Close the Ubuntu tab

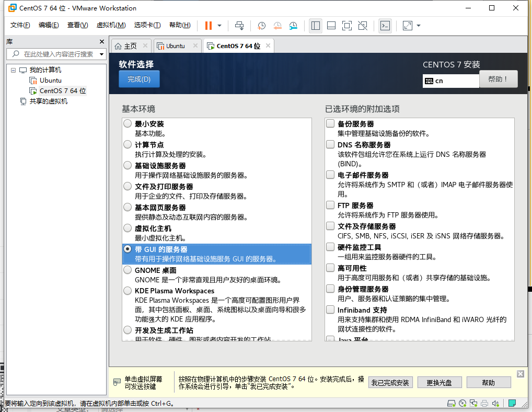tap(195, 45)
